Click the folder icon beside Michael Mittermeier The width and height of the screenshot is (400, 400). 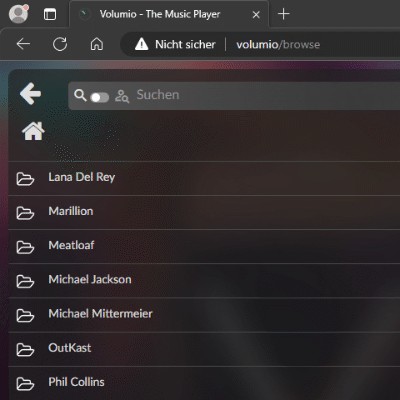[25, 316]
